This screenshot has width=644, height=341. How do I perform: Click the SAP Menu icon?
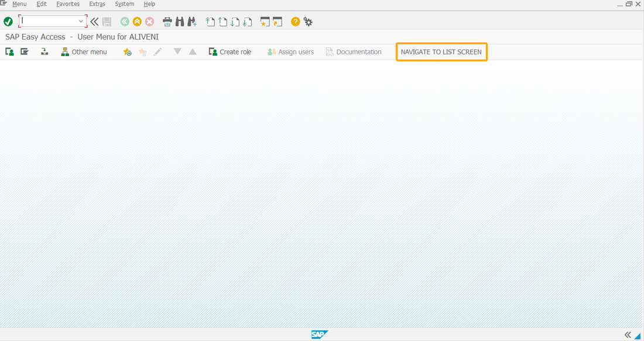(x=25, y=51)
